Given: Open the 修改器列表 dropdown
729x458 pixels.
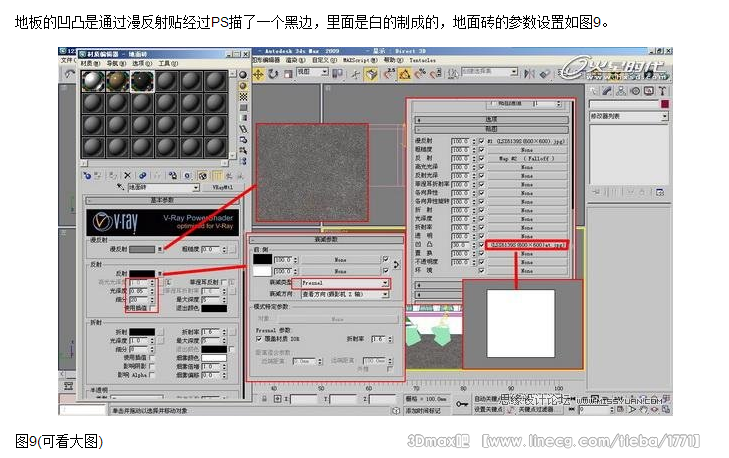Looking at the screenshot, I should pyautogui.click(x=629, y=116).
